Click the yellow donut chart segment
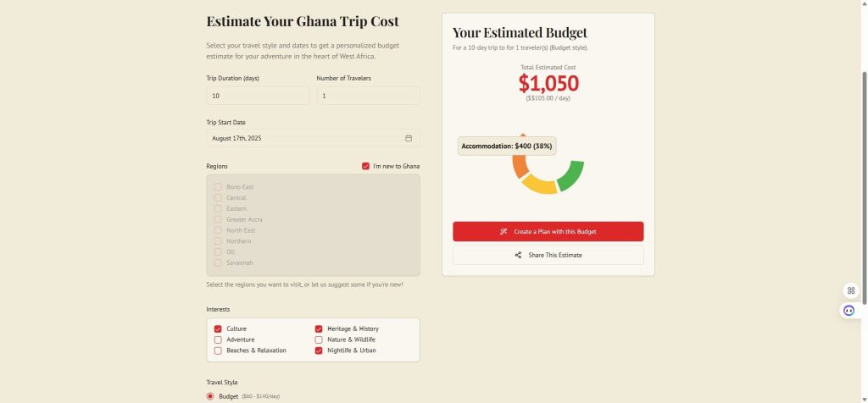 point(539,185)
